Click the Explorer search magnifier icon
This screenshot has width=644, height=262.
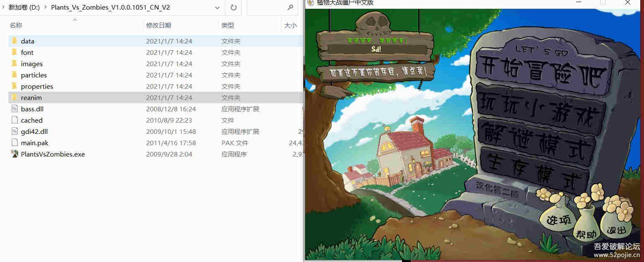point(290,8)
